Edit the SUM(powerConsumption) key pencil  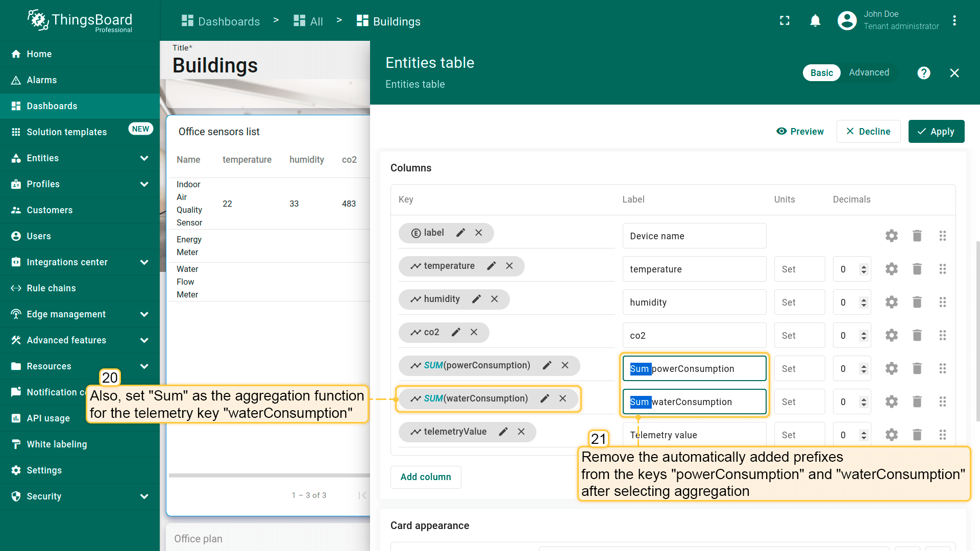[x=547, y=365]
